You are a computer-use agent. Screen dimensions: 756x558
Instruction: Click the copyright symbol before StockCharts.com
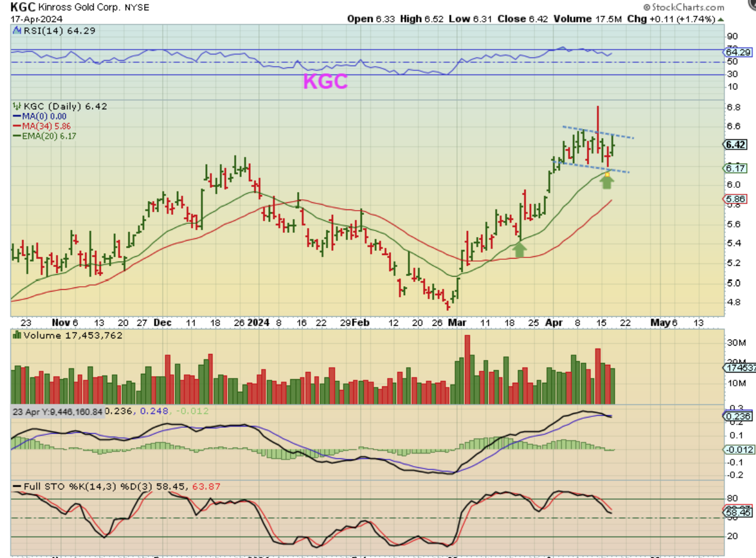click(x=647, y=8)
